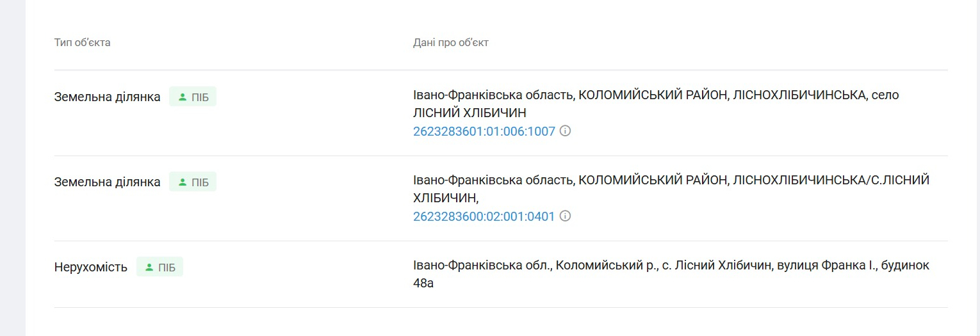The width and height of the screenshot is (980, 336).
Task: Click person icon in Нерухомість row badge
Action: pos(149,268)
